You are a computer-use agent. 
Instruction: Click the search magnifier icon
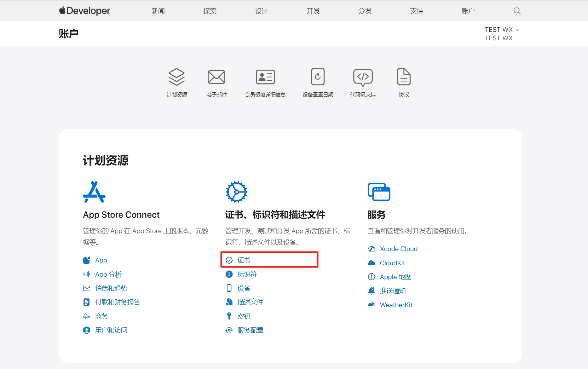click(x=517, y=11)
